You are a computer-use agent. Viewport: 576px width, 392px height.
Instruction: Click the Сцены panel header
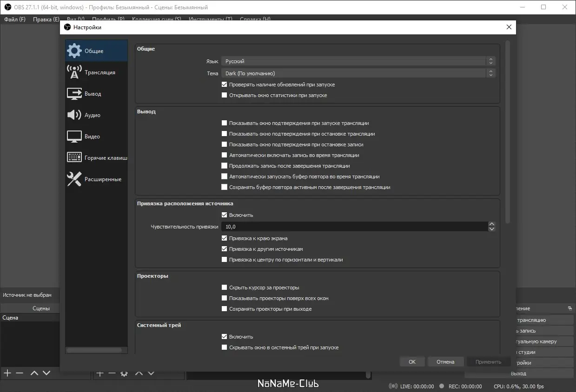(41, 308)
